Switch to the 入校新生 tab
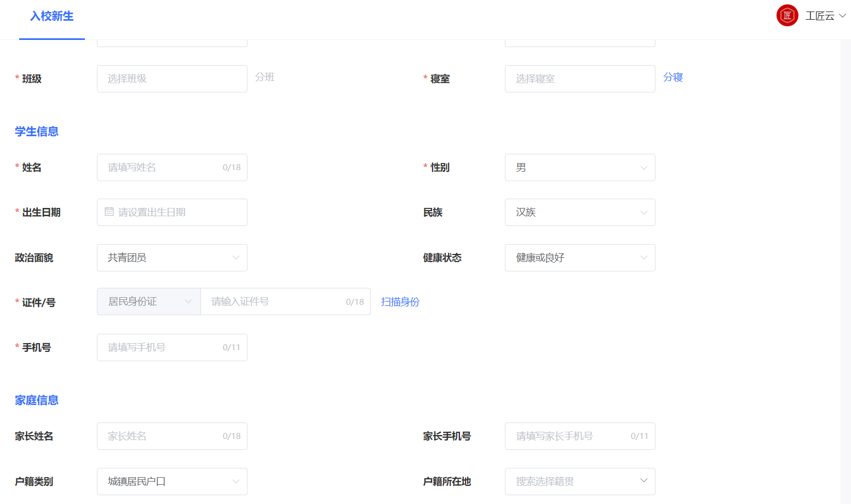 click(52, 16)
